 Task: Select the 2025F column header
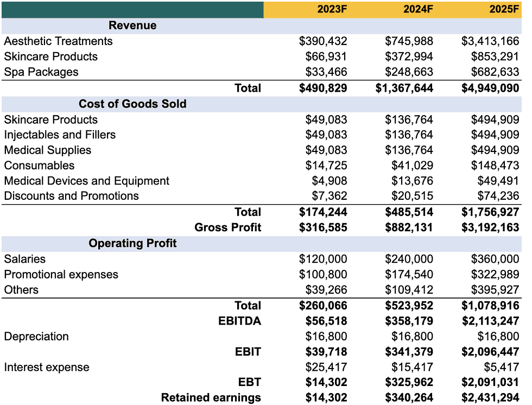pos(503,9)
